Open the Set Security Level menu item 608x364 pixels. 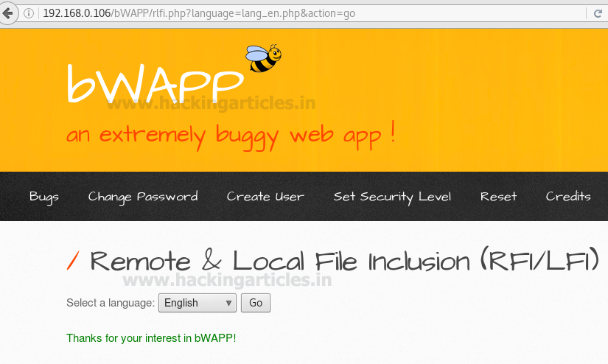(392, 197)
